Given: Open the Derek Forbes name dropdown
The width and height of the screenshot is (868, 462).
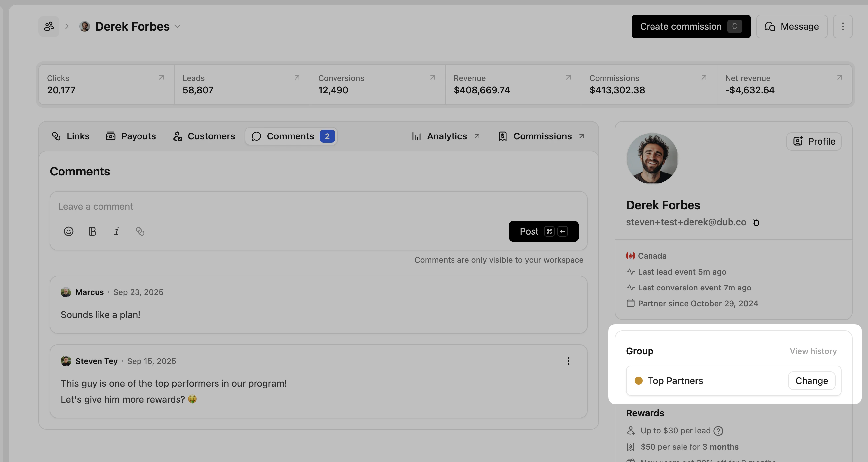Looking at the screenshot, I should pos(178,26).
